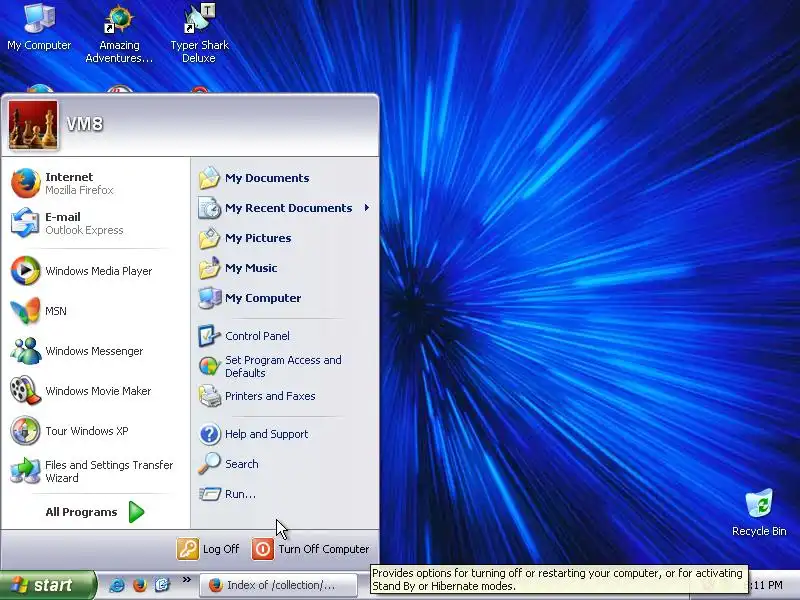Open Mozilla Firefox Internet entry icon
800x600 pixels.
[x=26, y=183]
